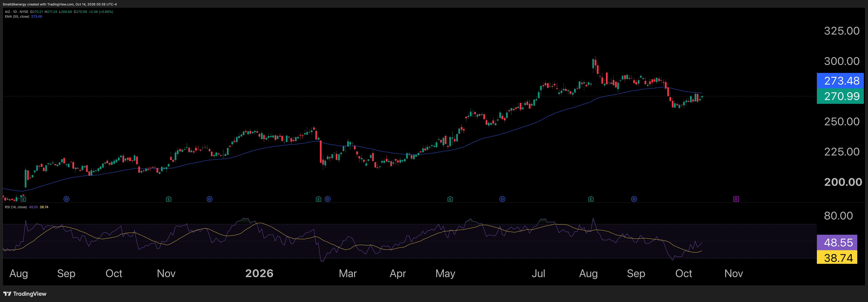Screen dimensions: 868x302
Task: Click the EMA (55, close) legend label
Action: [17, 17]
